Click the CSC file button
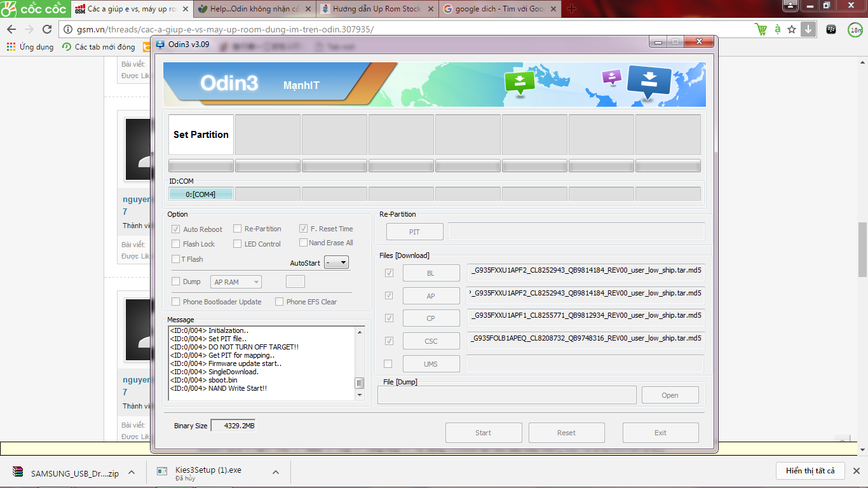Image resolution: width=868 pixels, height=488 pixels. 431,341
